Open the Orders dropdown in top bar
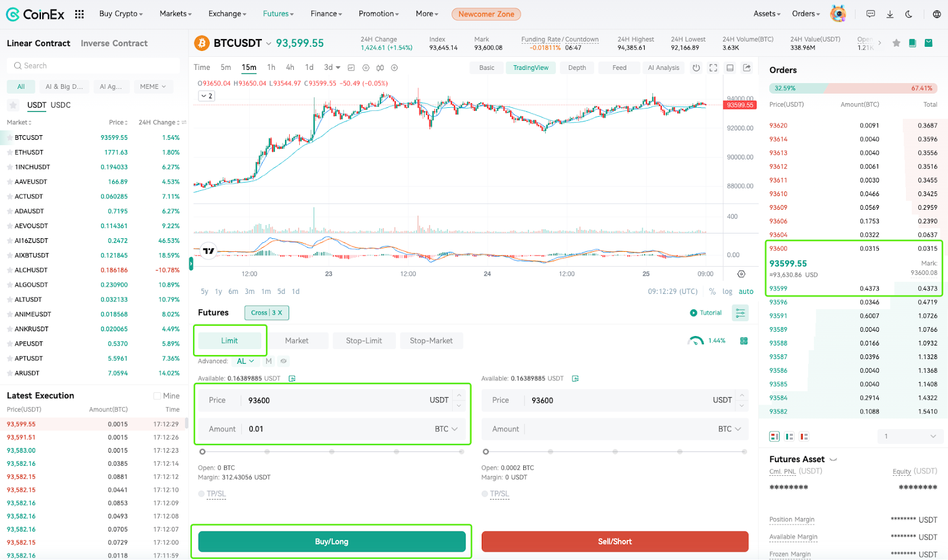The width and height of the screenshot is (948, 560). [806, 14]
